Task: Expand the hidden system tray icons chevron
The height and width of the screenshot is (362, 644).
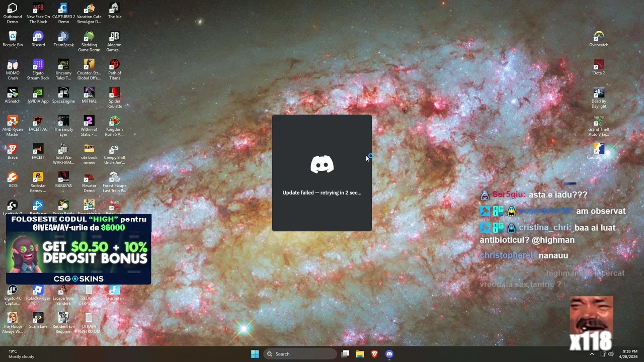Action: pyautogui.click(x=592, y=354)
